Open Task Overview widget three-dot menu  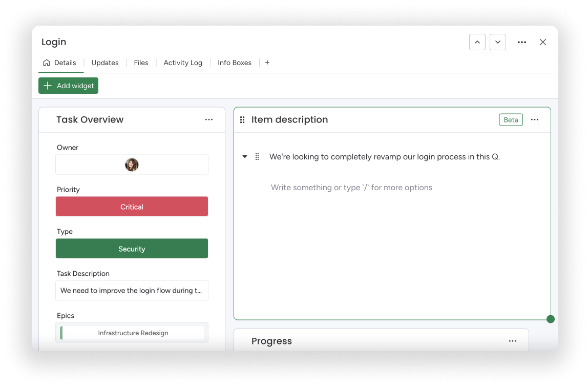pos(208,119)
